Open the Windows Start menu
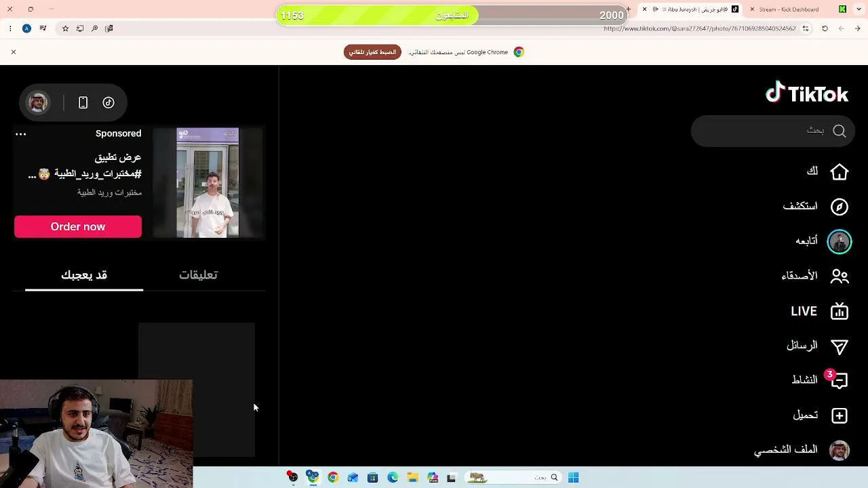This screenshot has height=488, width=868. tap(574, 478)
